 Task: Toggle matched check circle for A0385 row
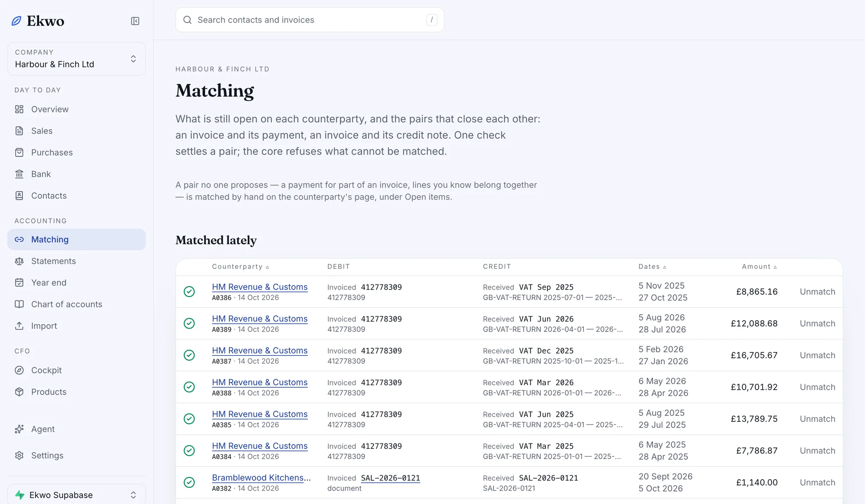[189, 419]
